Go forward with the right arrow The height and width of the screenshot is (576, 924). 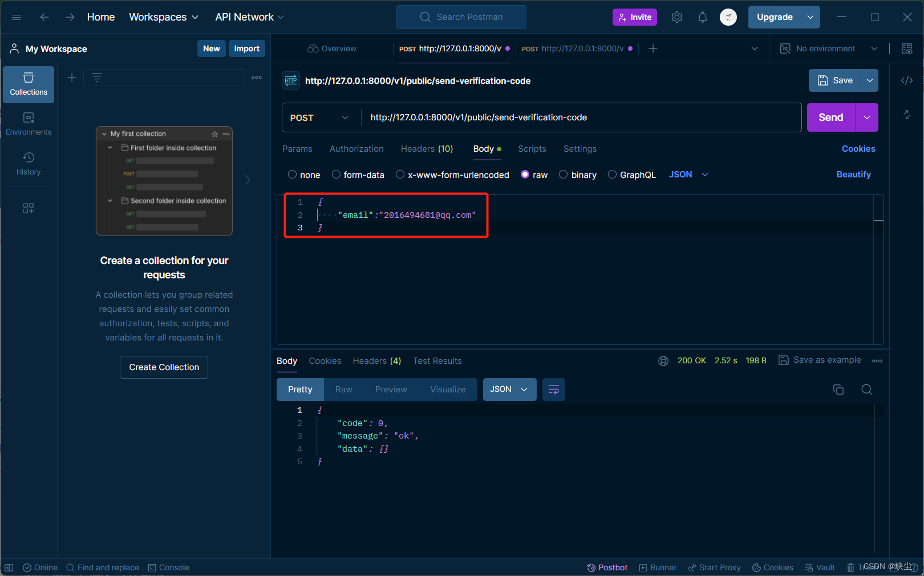click(x=70, y=17)
